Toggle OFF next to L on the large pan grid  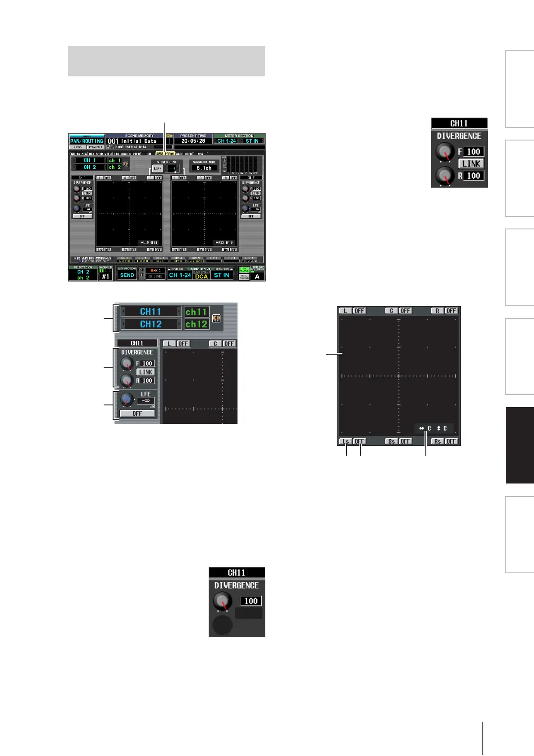tap(360, 311)
